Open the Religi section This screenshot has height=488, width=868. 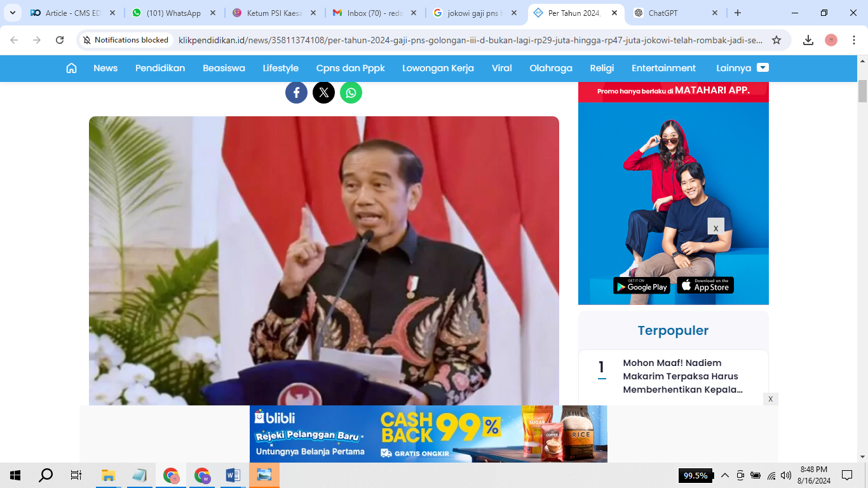pyautogui.click(x=602, y=68)
